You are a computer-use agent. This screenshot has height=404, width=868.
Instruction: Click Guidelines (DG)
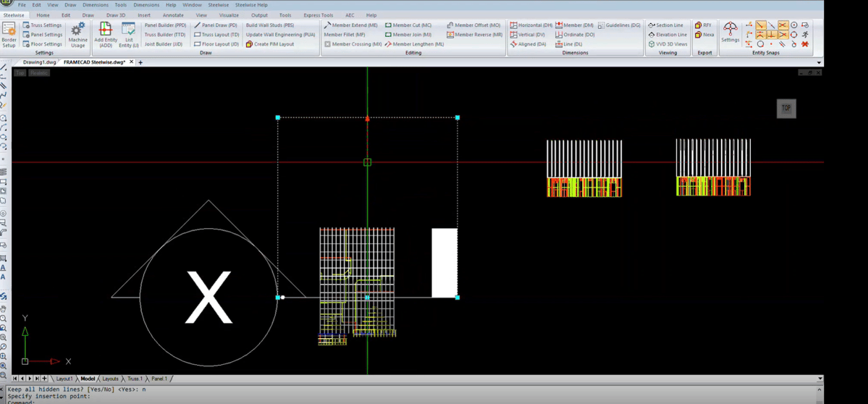[x=619, y=25]
